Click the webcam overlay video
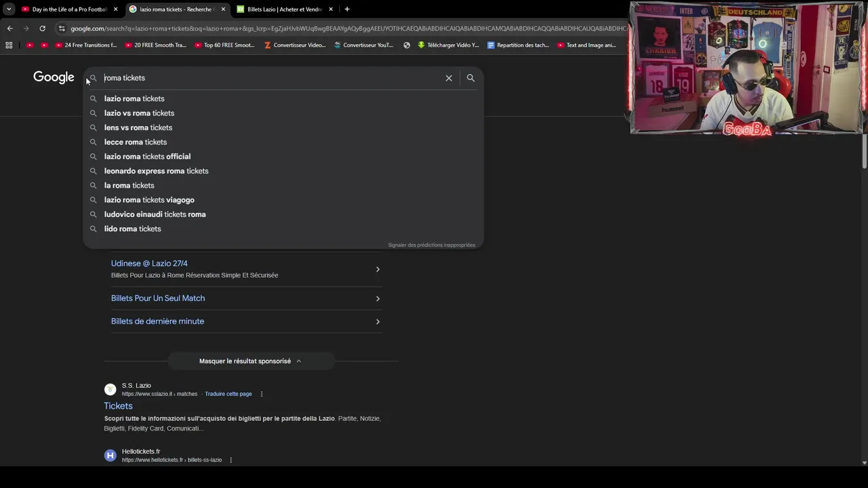 (748, 68)
